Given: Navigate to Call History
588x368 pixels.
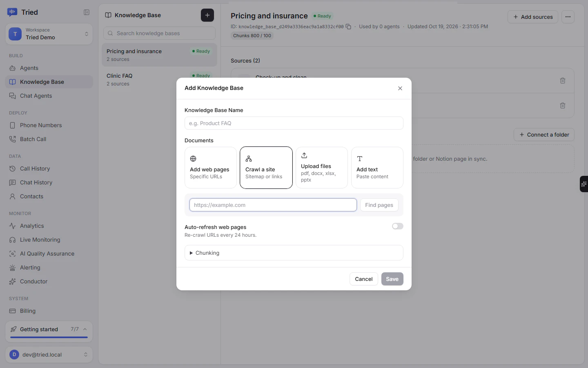Looking at the screenshot, I should 49,168.
